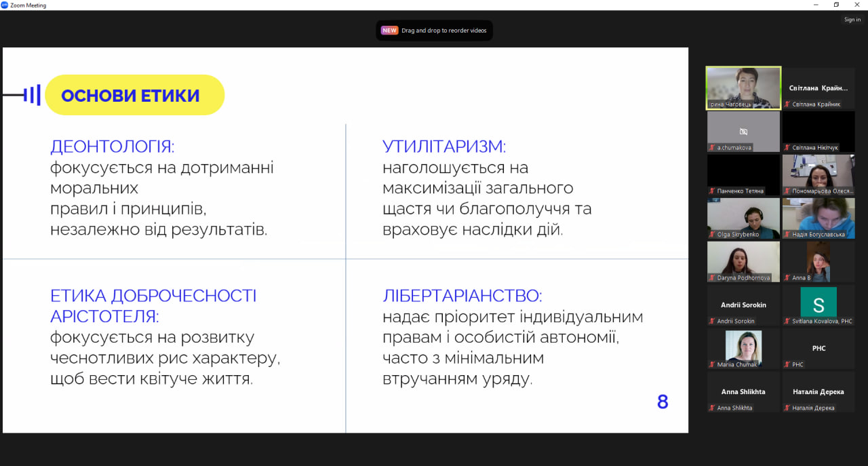Screen dimensions: 868x466
Task: Click the slide title 'ОСНОВИ ЕТИКИ'
Action: tap(130, 96)
